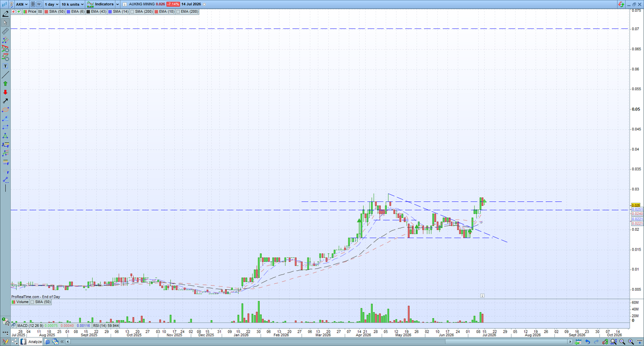Open the price list settings icon
The width and height of the screenshot is (644, 346).
point(40,11)
